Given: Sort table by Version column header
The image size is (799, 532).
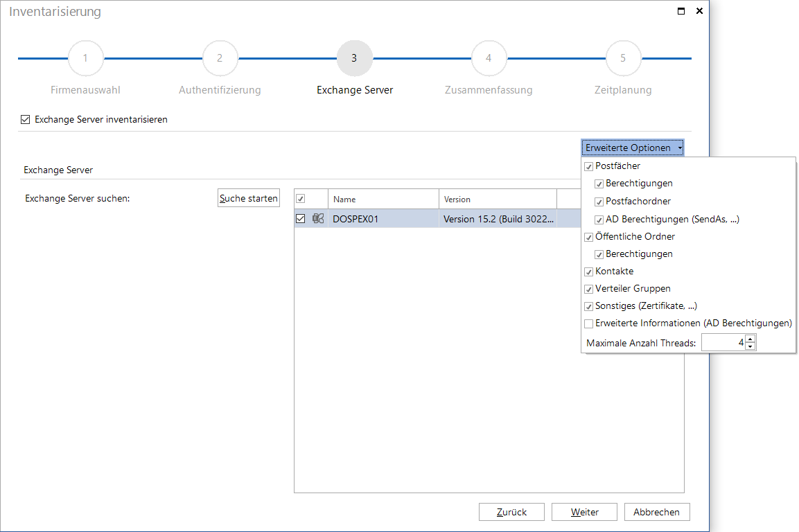Looking at the screenshot, I should [x=498, y=199].
